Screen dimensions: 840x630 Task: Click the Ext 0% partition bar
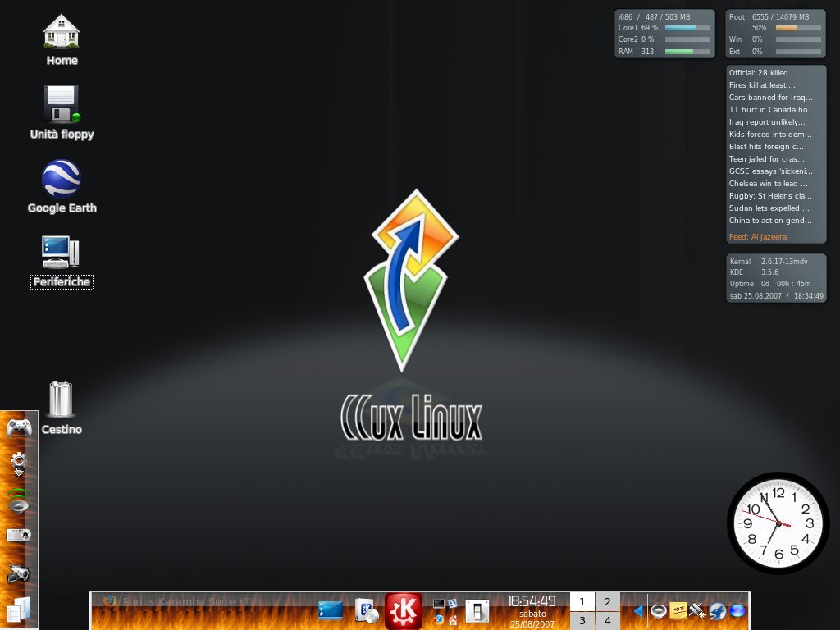click(x=798, y=52)
